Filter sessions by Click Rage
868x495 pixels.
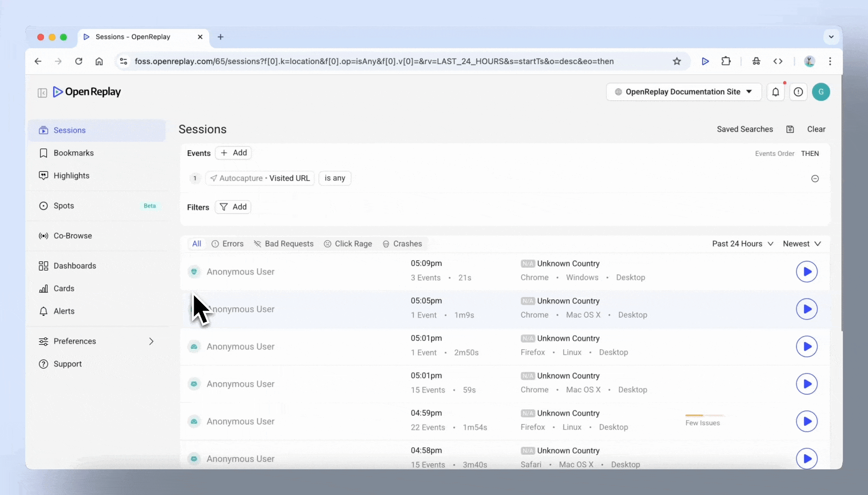tap(348, 244)
